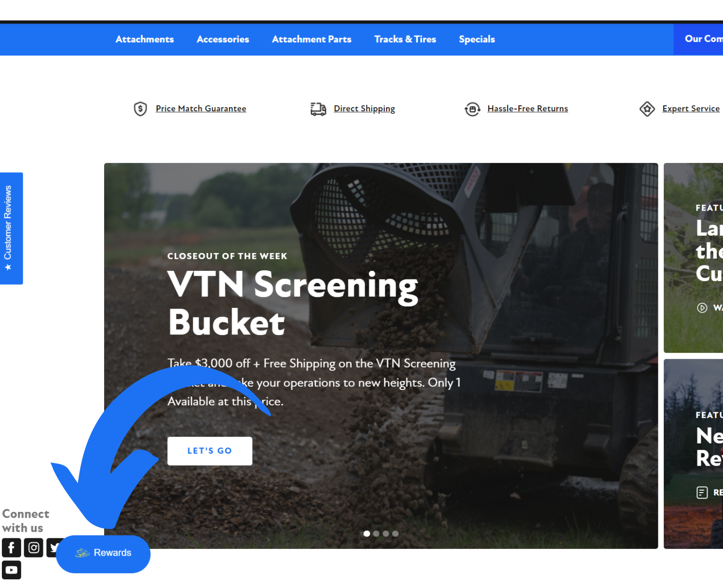Image resolution: width=723 pixels, height=588 pixels.
Task: Open the Specials menu
Action: point(477,39)
